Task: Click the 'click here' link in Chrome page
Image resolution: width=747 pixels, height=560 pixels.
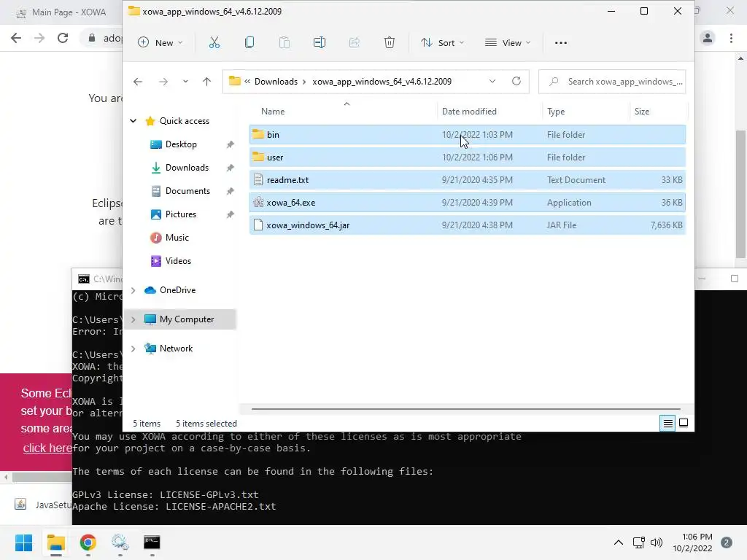Action: click(47, 448)
